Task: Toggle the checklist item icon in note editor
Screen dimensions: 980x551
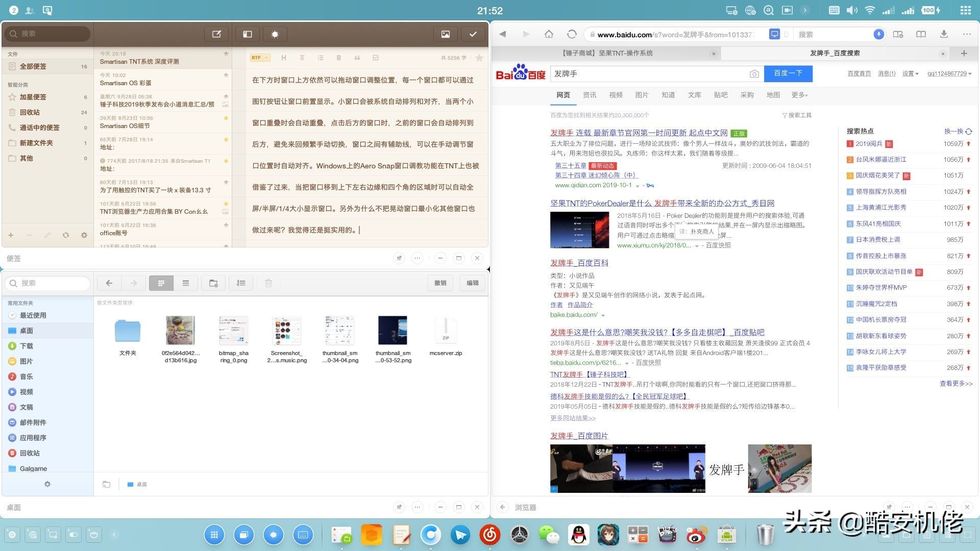Action: pos(376,58)
